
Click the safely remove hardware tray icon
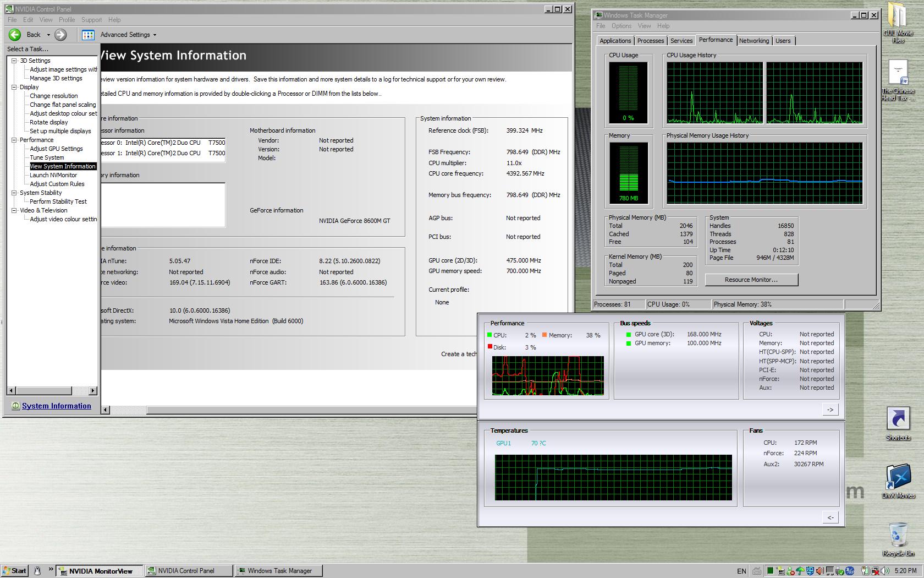tap(839, 571)
